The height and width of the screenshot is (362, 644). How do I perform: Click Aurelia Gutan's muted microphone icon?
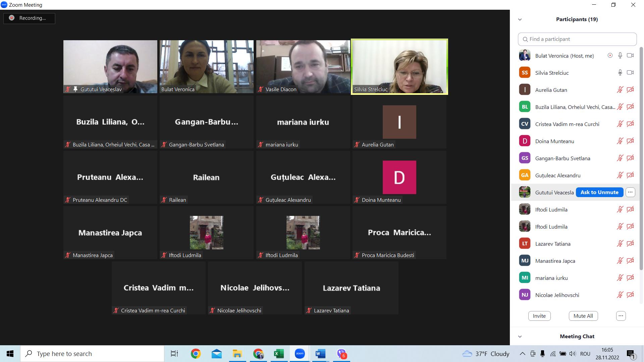(x=620, y=90)
